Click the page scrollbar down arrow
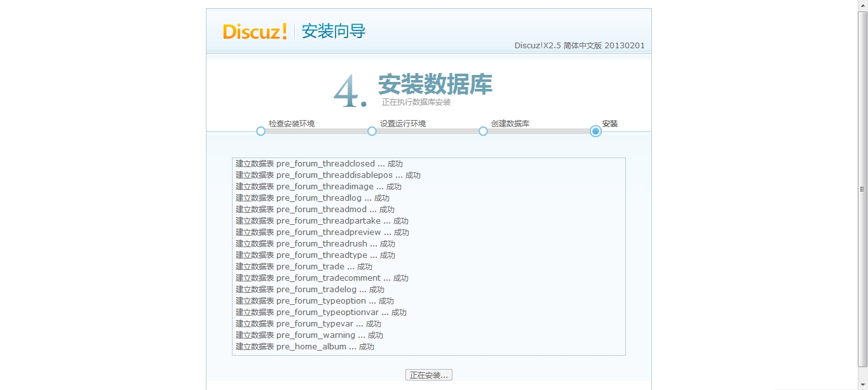 pyautogui.click(x=862, y=385)
